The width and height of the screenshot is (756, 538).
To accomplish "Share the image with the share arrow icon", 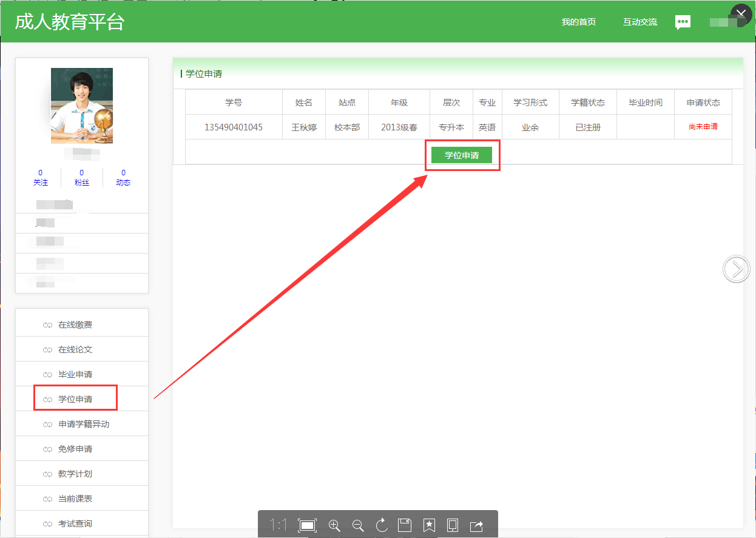I will coord(476,525).
